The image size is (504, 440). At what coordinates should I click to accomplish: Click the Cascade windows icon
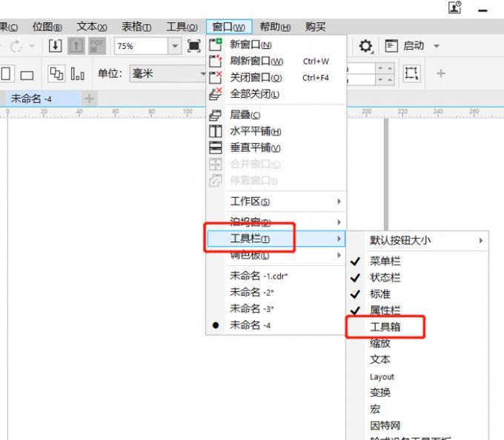pyautogui.click(x=216, y=115)
